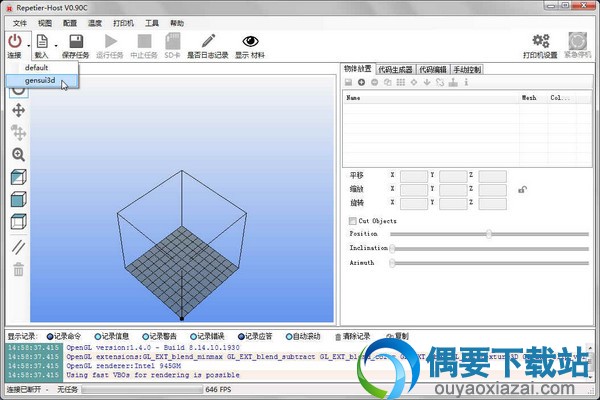This screenshot has height=400, width=600.
Task: Click the Run Job play icon
Action: 110,41
